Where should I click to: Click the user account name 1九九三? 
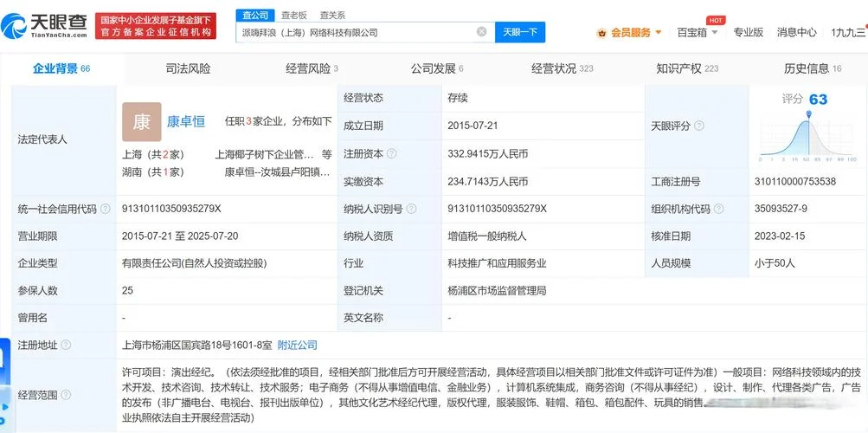[849, 33]
